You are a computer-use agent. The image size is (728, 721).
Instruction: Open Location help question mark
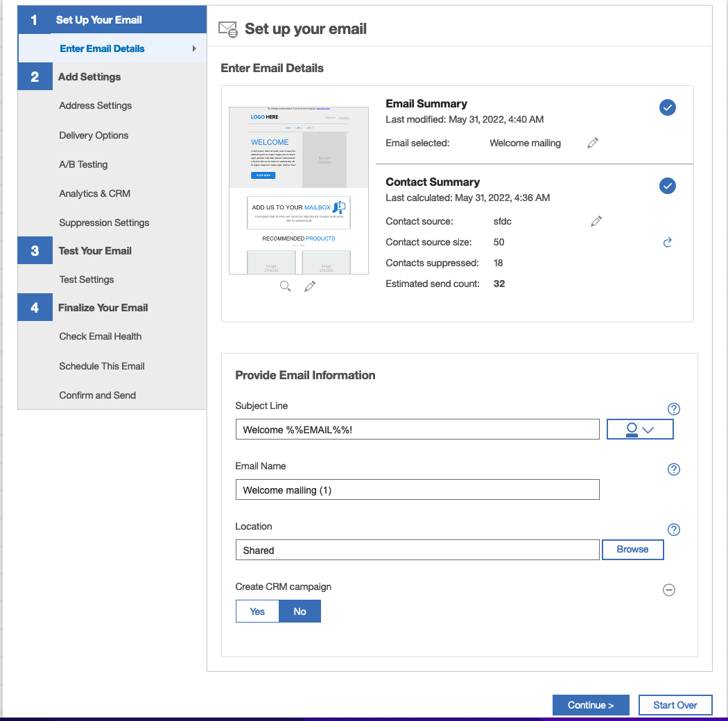point(673,530)
